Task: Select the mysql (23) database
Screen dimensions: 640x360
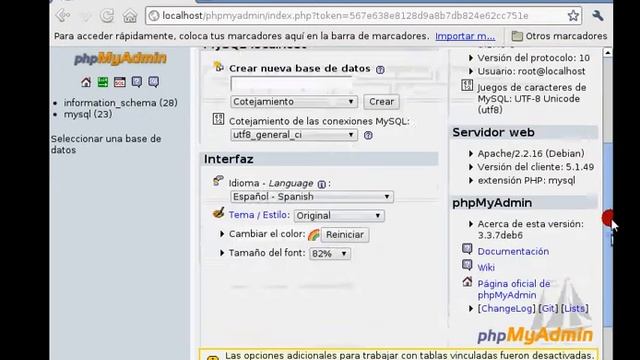Action: click(88, 114)
